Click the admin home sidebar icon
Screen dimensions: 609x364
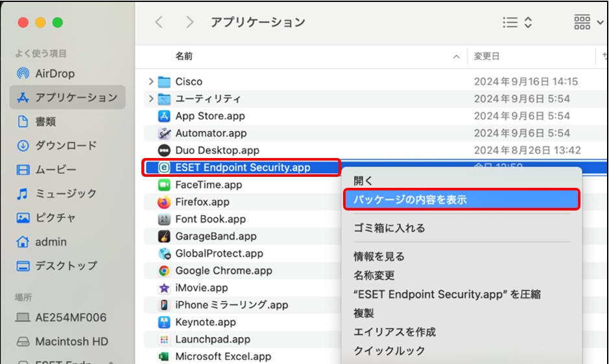point(23,242)
